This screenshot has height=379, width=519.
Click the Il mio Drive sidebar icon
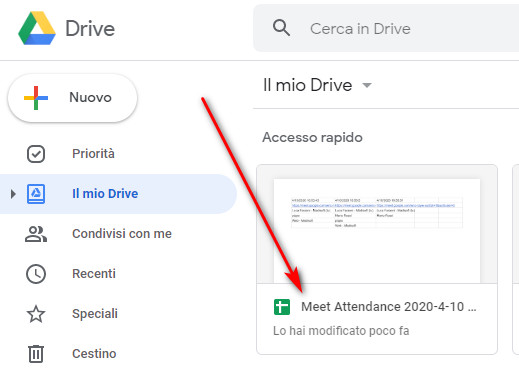click(36, 194)
